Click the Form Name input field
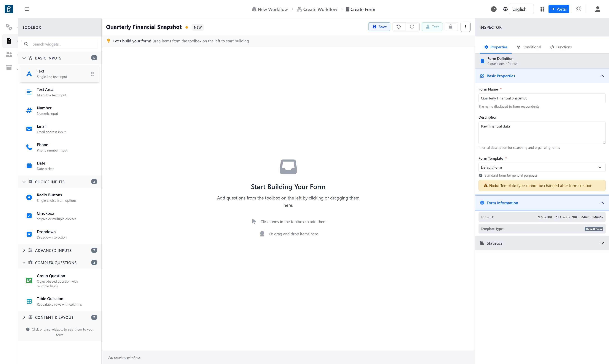The width and height of the screenshot is (609, 364). coord(542,98)
